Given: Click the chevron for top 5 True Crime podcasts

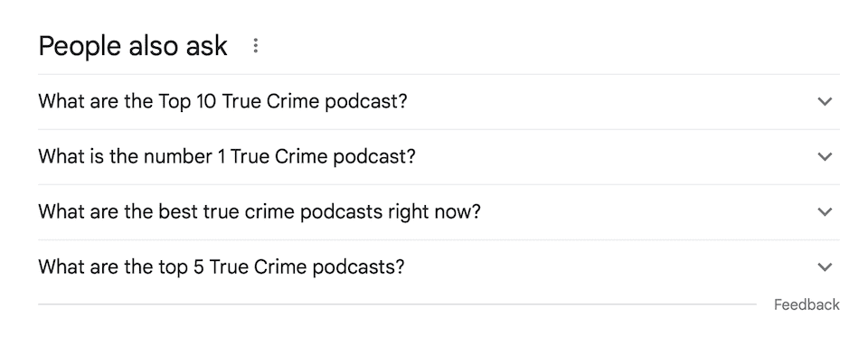Looking at the screenshot, I should pos(825,267).
